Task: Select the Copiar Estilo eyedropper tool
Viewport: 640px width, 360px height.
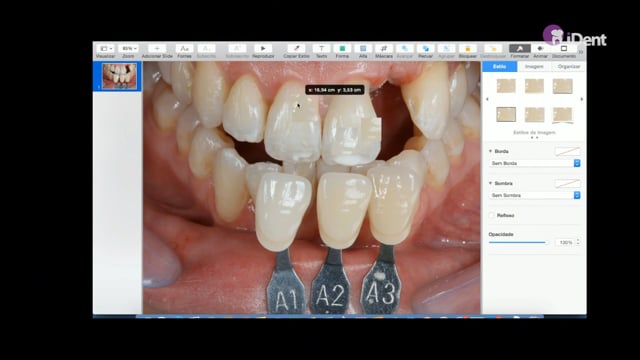Action: tap(297, 49)
